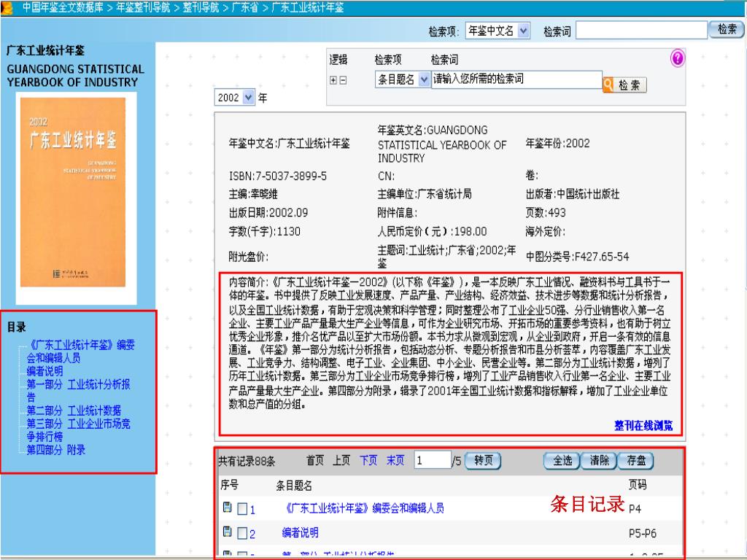Screen dimensions: 747x560
Task: Tick the checkbox for record 1
Action: coord(242,509)
